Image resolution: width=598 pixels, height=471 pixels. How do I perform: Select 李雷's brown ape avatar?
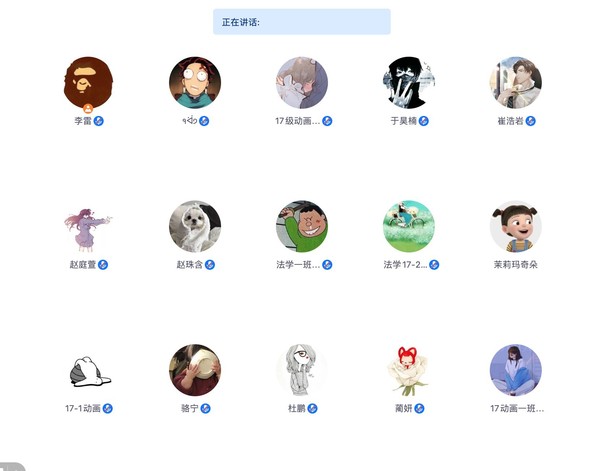pos(88,83)
